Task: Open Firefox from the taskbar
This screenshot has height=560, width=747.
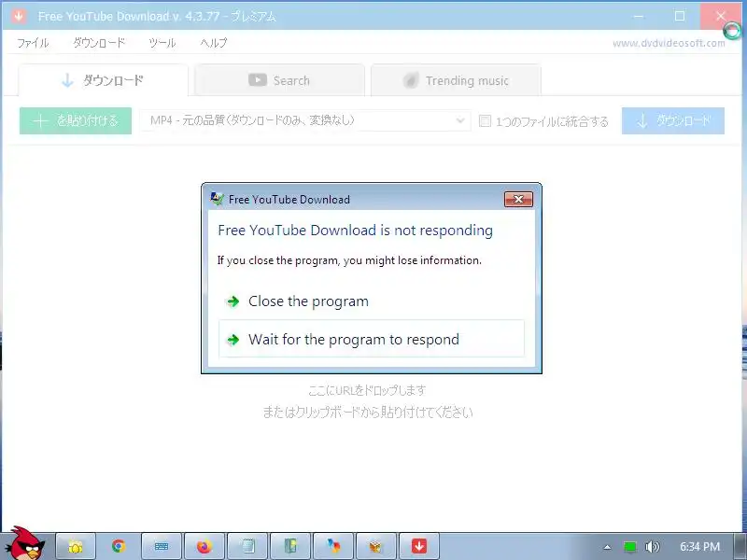Action: pyautogui.click(x=204, y=546)
